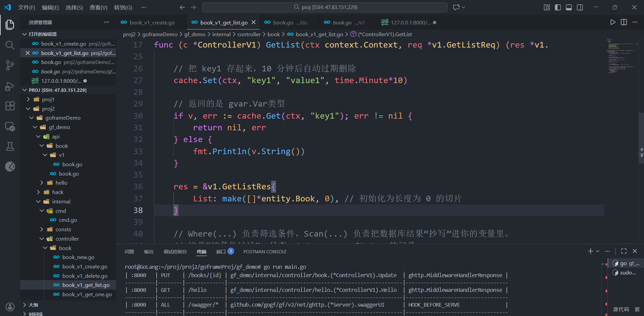Run the Go file with play icon

pyautogui.click(x=613, y=22)
